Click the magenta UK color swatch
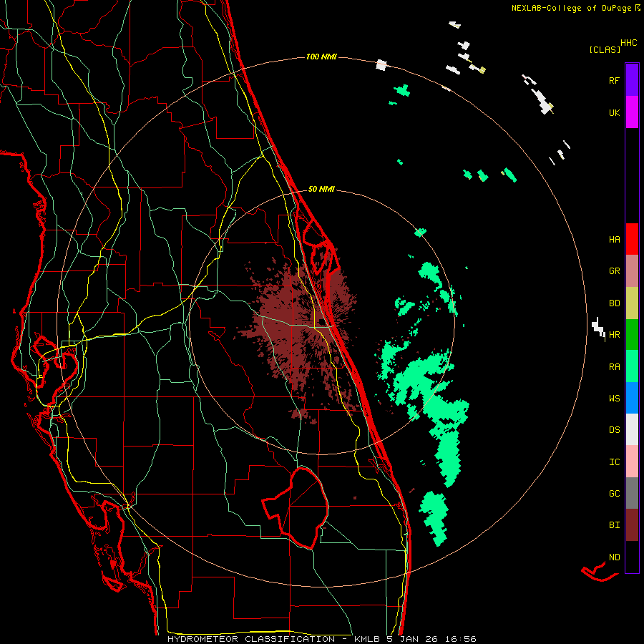This screenshot has height=644, width=644. pyautogui.click(x=632, y=112)
